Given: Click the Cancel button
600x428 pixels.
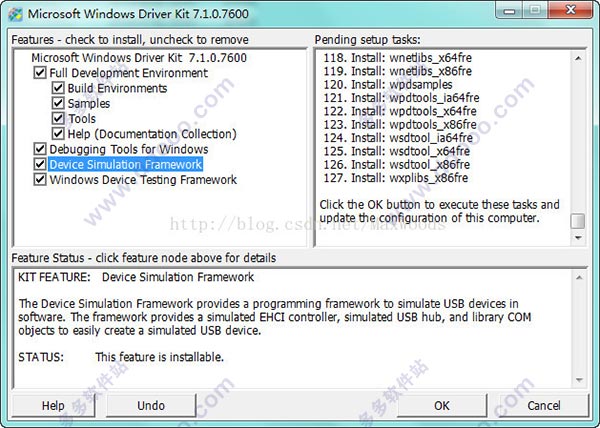Looking at the screenshot, I should (543, 405).
